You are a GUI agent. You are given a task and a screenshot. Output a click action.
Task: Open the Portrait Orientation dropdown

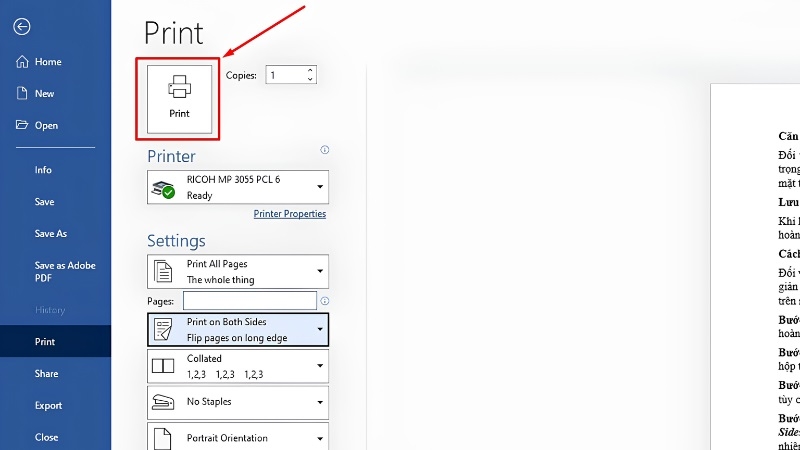(x=238, y=437)
